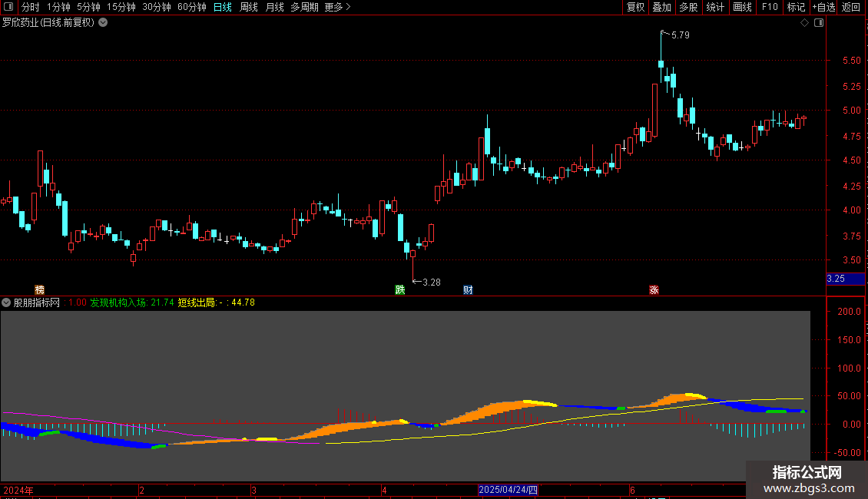Open F10 company info
868x499 pixels.
[770, 7]
